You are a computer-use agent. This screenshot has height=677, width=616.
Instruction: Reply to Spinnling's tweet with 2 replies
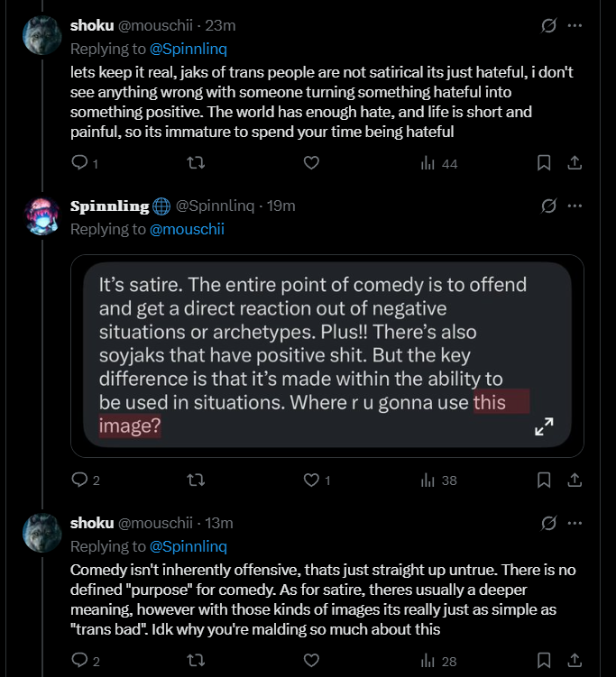click(79, 480)
